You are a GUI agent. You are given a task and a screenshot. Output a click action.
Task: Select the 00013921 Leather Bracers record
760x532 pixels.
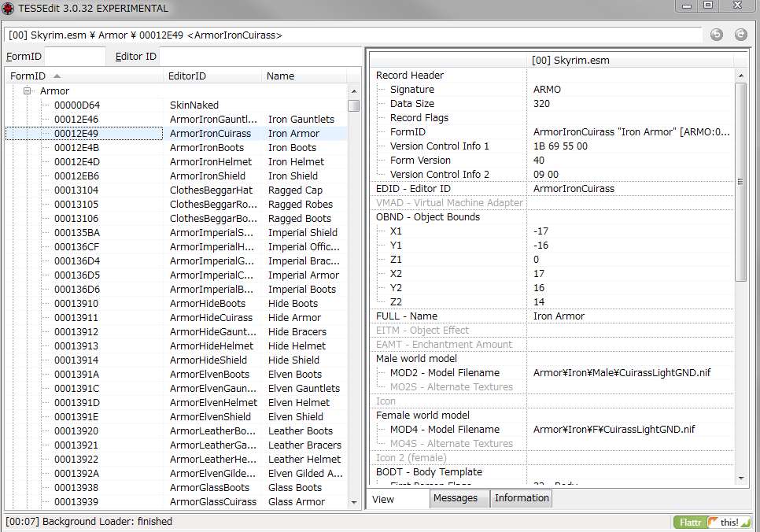pyautogui.click(x=176, y=445)
